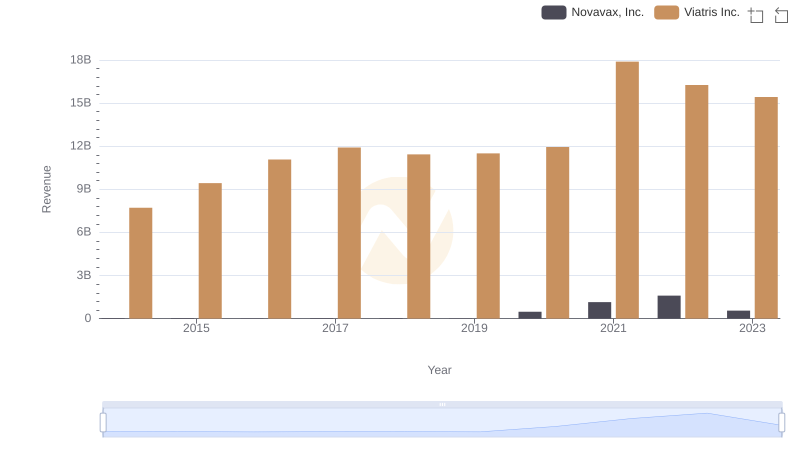Grab the left data zoom slider handle

point(103,423)
